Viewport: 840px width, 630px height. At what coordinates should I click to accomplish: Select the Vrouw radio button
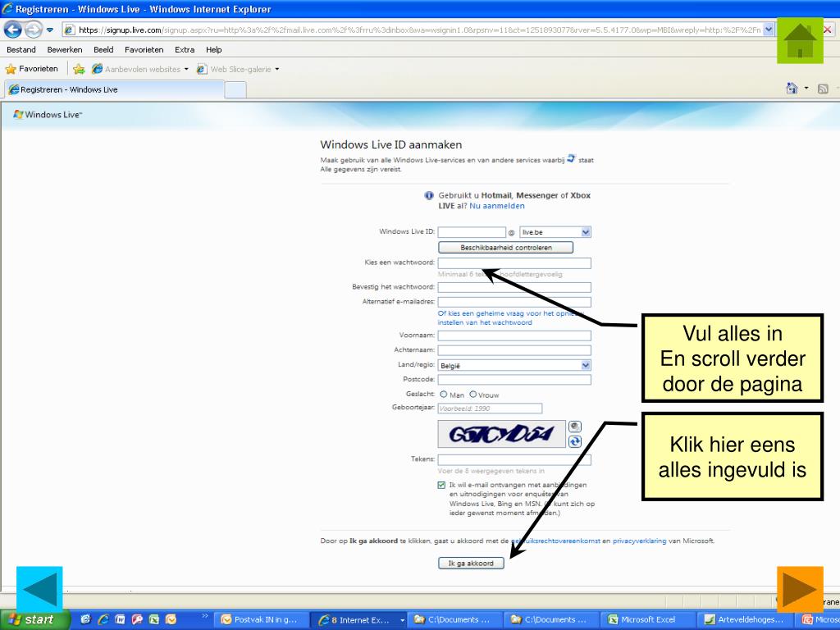tap(473, 395)
